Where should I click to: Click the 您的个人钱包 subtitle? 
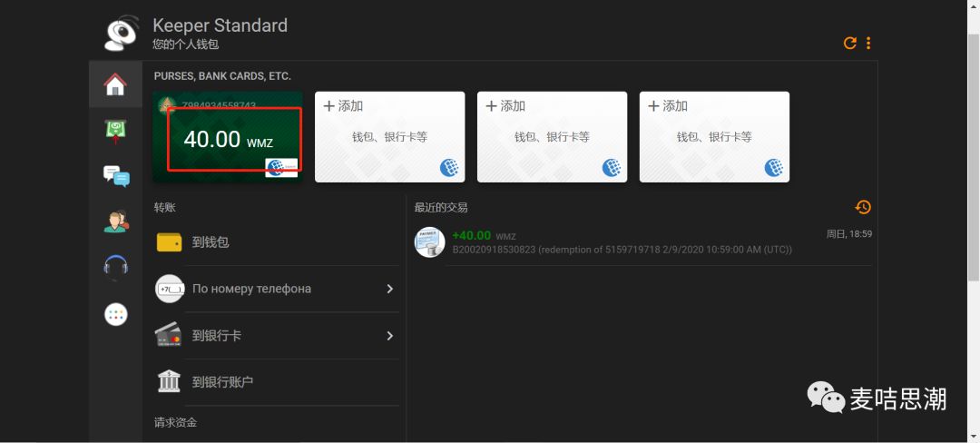186,45
